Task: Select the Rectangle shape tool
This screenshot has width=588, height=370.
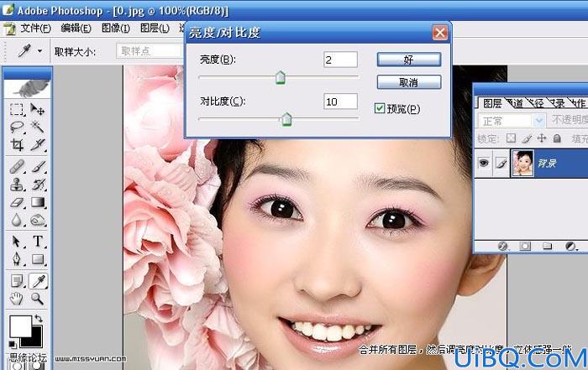Action: click(38, 259)
